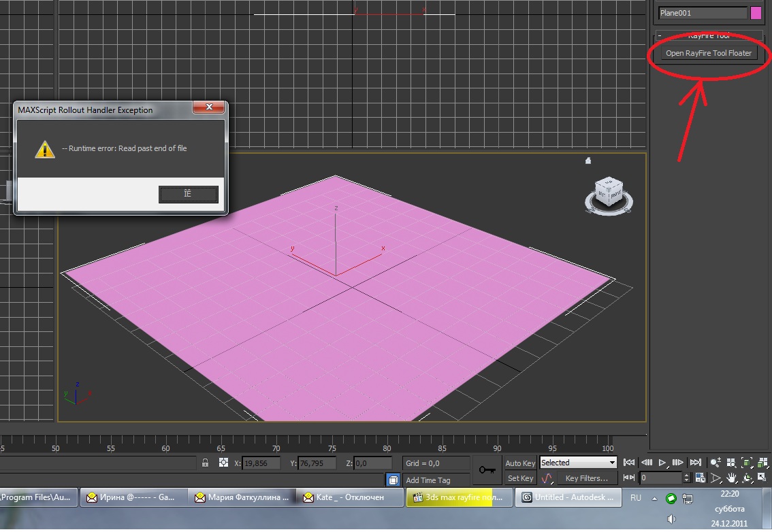Screen dimensions: 772x532
Task: Switch to the Program Files taskbar window
Action: pyautogui.click(x=38, y=497)
